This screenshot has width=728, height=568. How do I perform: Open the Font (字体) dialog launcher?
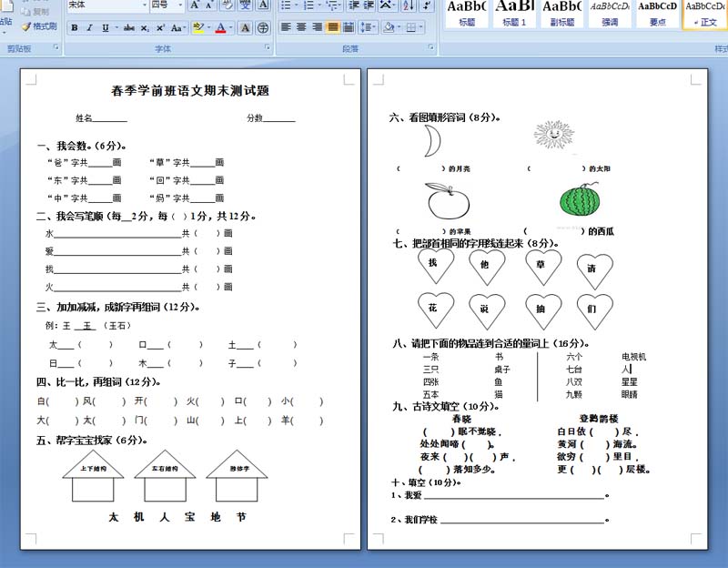[x=267, y=47]
